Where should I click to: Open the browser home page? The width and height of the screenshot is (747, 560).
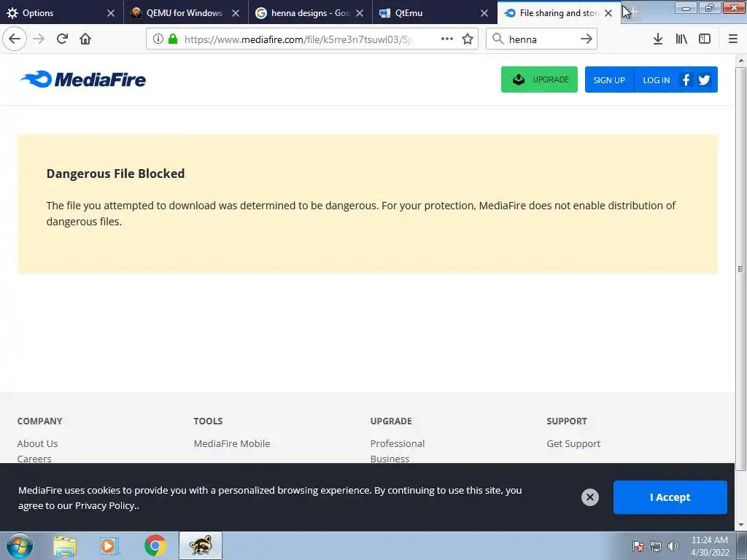[x=85, y=39]
